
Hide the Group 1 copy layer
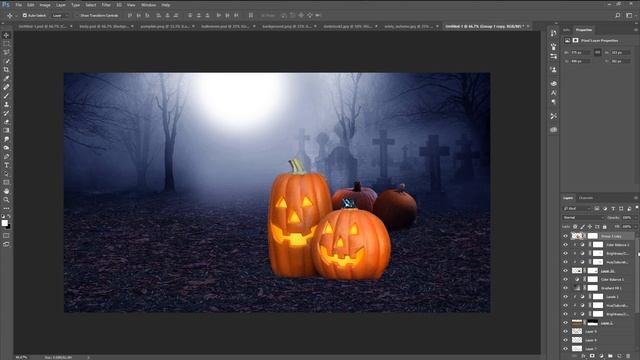coord(565,236)
